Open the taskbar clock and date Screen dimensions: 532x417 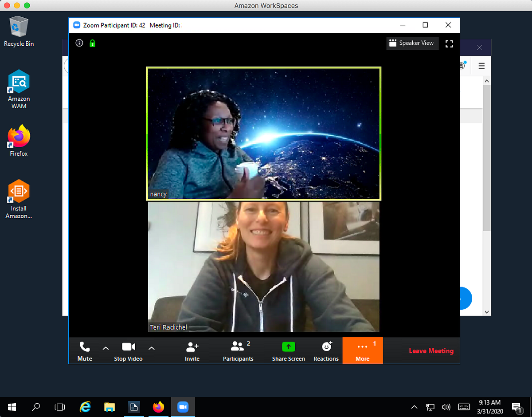pyautogui.click(x=489, y=407)
